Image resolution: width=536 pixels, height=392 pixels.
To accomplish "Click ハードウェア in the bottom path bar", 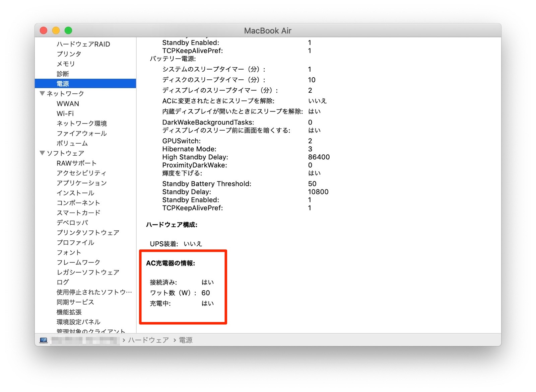I will click(x=148, y=340).
